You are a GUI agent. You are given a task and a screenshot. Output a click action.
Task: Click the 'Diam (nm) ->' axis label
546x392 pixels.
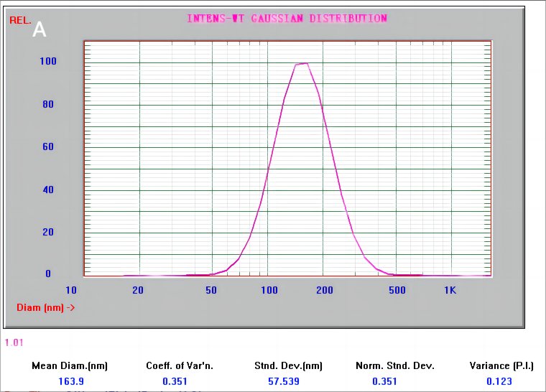click(46, 307)
